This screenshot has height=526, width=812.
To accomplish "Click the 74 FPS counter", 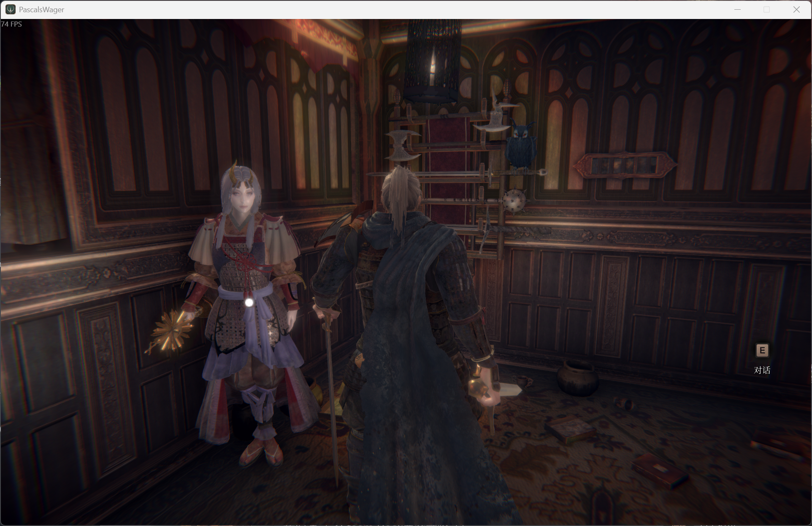I will point(11,24).
